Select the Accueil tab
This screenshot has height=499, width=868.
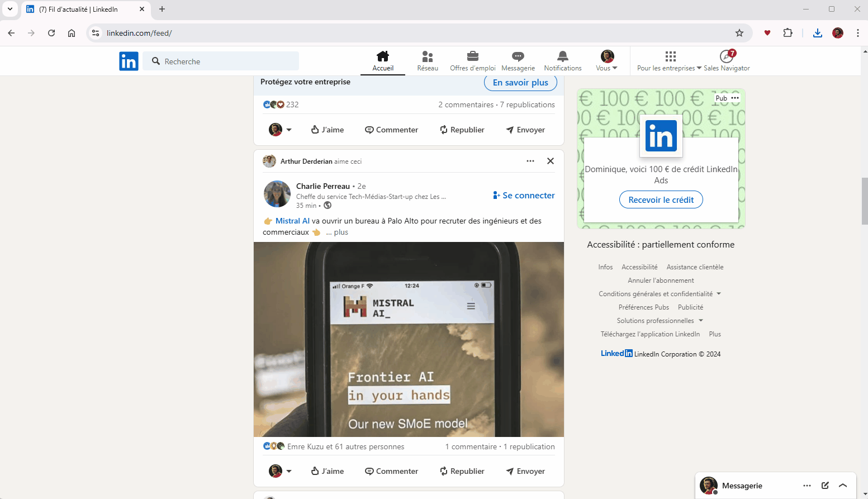[x=383, y=61]
